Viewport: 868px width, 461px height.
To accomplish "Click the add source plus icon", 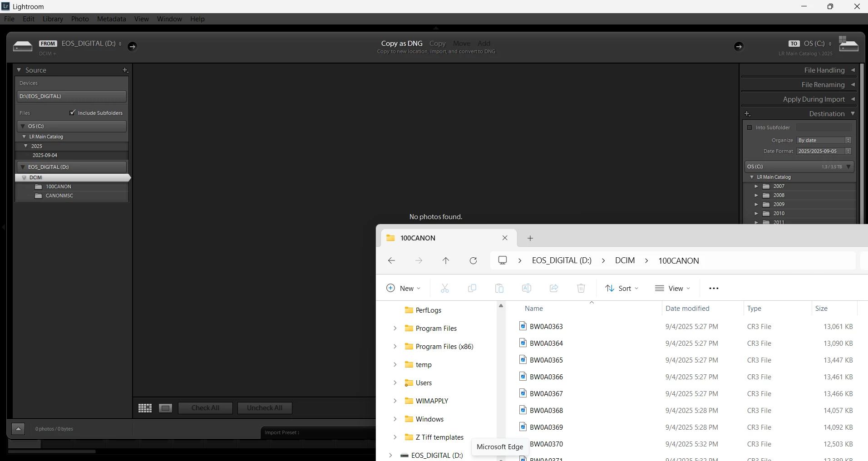I will click(125, 70).
